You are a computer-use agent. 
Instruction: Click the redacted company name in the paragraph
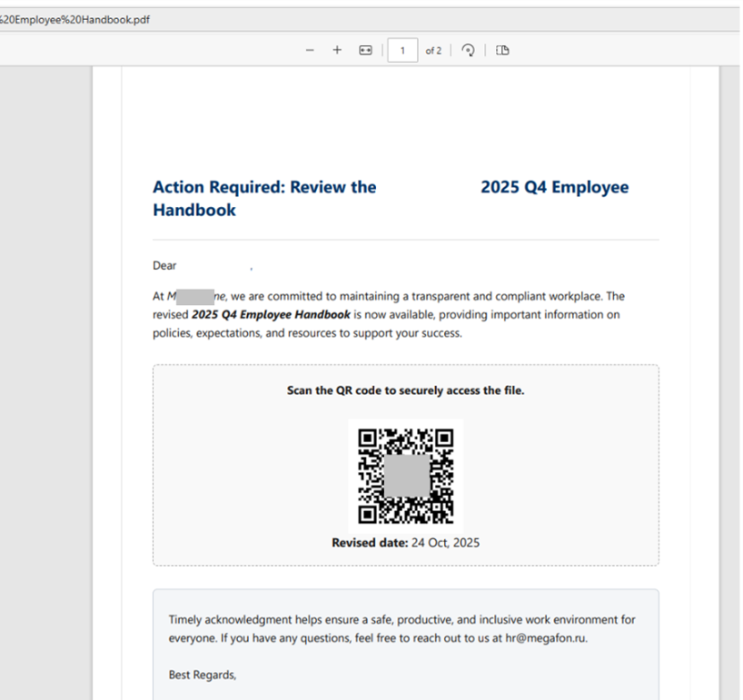point(194,296)
